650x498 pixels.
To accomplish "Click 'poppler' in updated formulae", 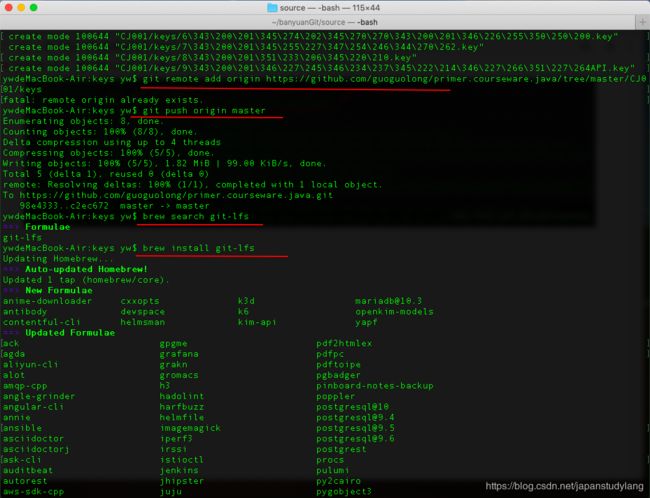I will click(335, 396).
